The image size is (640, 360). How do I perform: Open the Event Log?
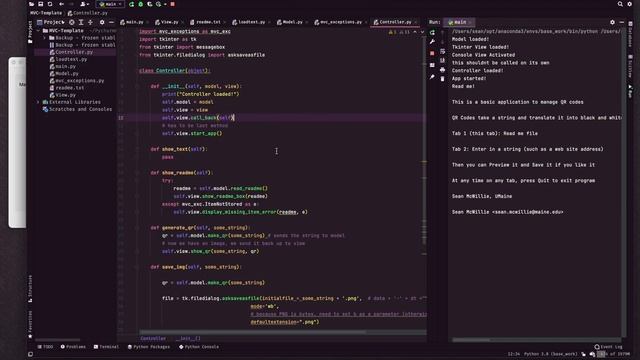[x=609, y=347]
